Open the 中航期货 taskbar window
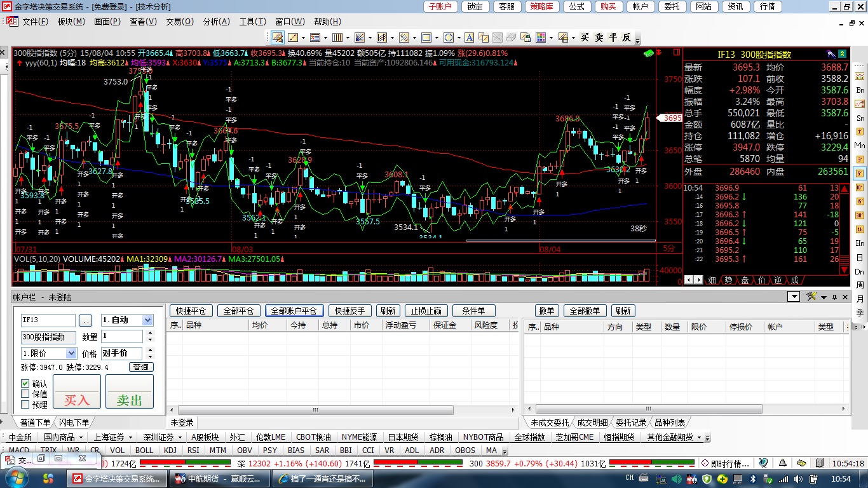The width and height of the screenshot is (868, 488). 220,478
